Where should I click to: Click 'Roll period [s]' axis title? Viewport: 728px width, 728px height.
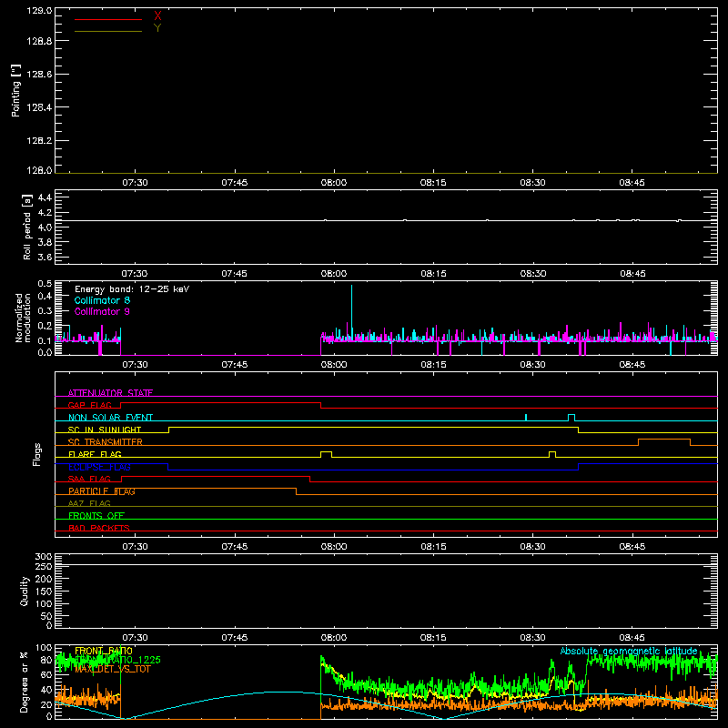(x=27, y=227)
